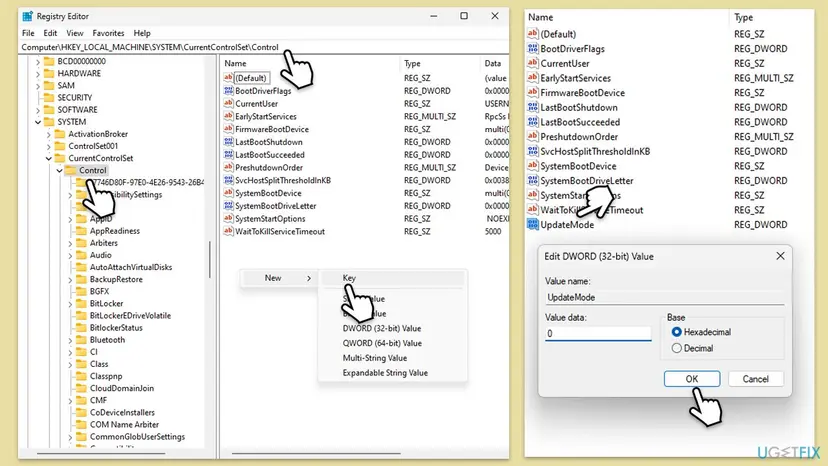Click the BitLocker folder icon
Image resolution: width=828 pixels, height=466 pixels.
click(x=81, y=304)
